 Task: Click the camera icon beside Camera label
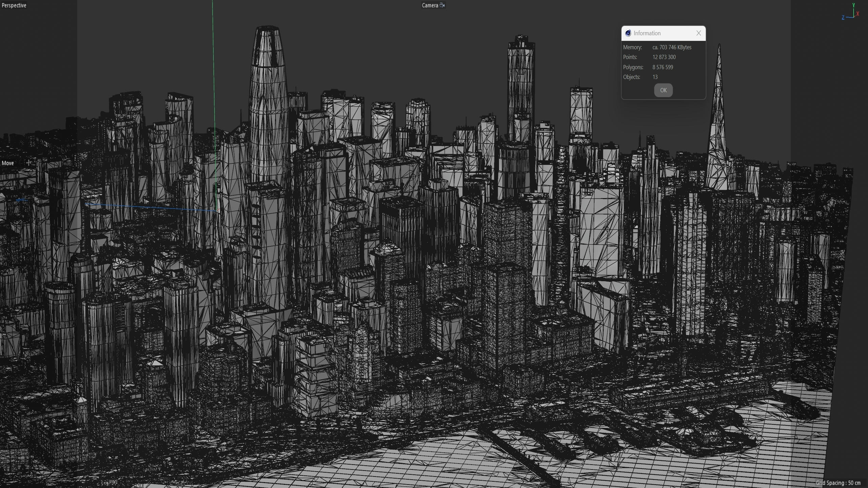coord(442,5)
